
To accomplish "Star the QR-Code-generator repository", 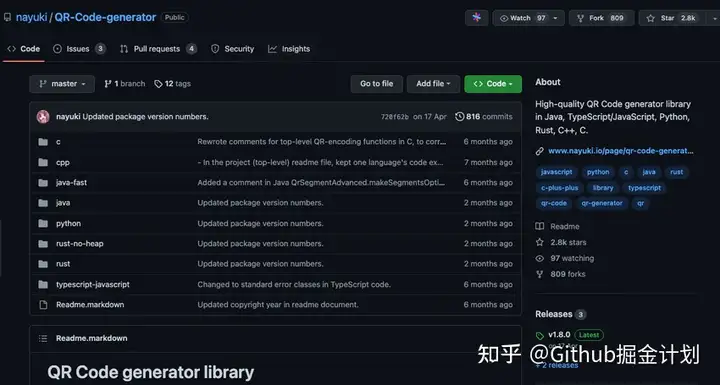I will [673, 18].
